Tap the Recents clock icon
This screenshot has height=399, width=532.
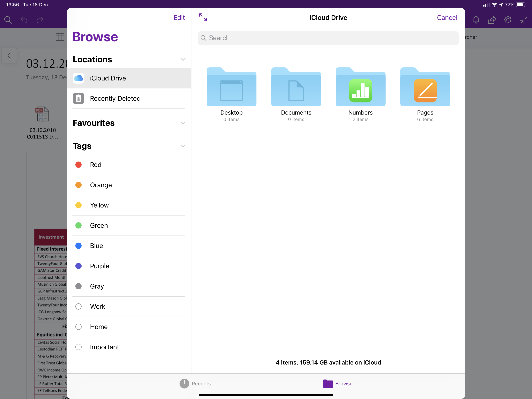click(184, 384)
